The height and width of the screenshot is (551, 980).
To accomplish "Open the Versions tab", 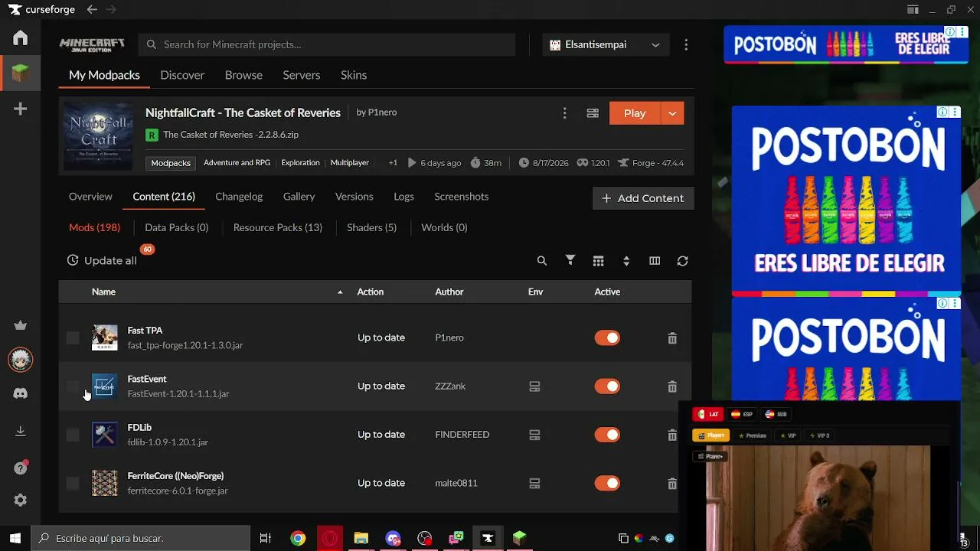I will pos(354,197).
